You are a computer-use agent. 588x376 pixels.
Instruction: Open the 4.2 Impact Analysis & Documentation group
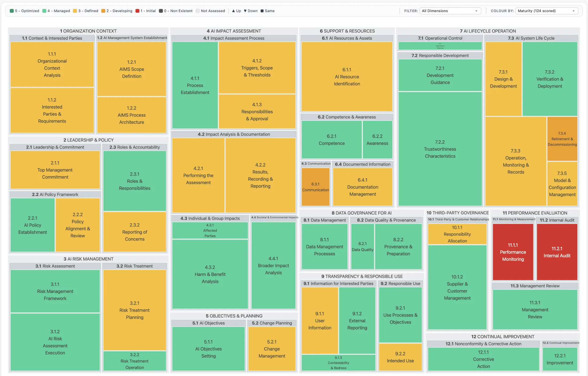(234, 134)
